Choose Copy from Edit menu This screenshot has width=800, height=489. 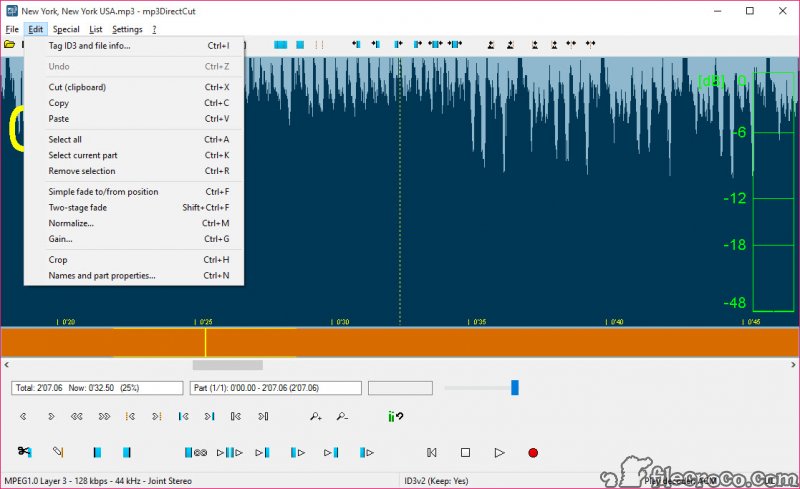[134, 103]
